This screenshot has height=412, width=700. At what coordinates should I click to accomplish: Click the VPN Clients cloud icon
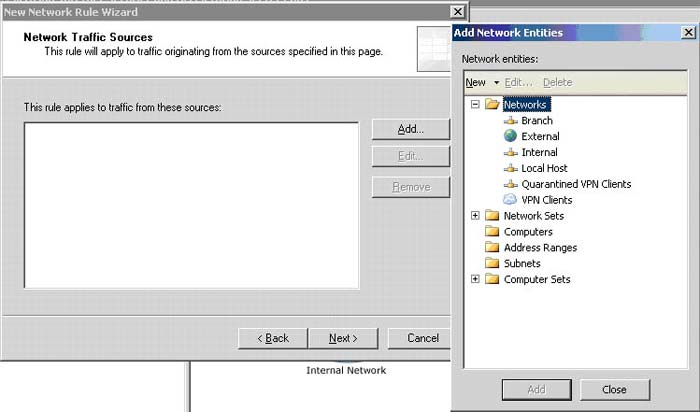click(510, 200)
